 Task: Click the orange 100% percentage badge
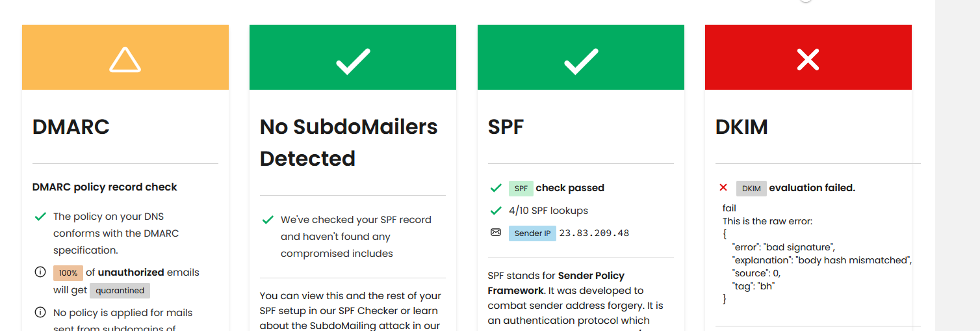tap(68, 273)
